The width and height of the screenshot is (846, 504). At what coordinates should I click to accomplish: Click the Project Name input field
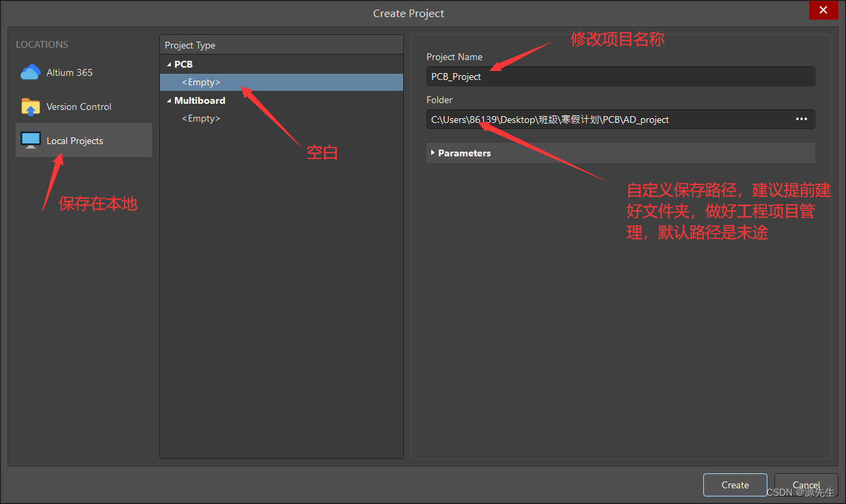tap(620, 76)
